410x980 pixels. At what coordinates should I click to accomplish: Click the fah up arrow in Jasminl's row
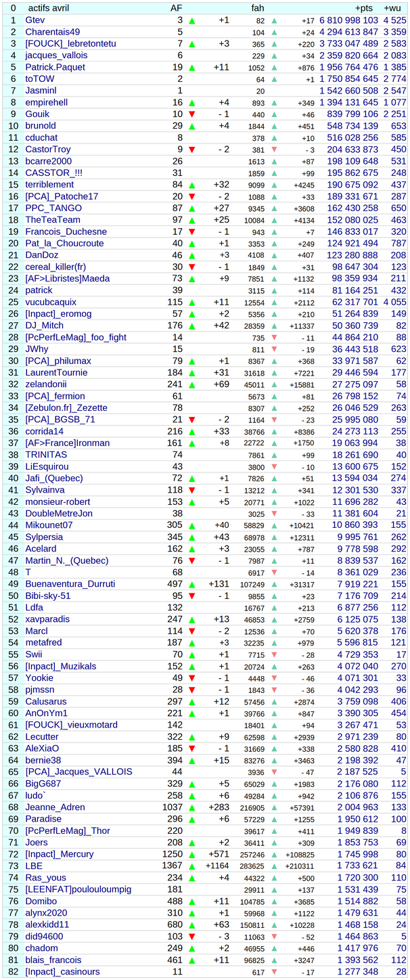click(x=274, y=91)
